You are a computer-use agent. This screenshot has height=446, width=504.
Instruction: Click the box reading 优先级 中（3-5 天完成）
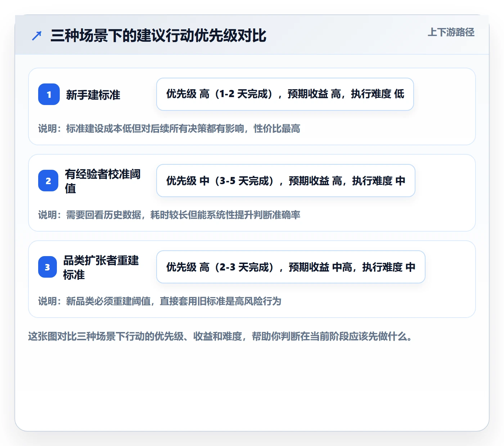(x=286, y=181)
